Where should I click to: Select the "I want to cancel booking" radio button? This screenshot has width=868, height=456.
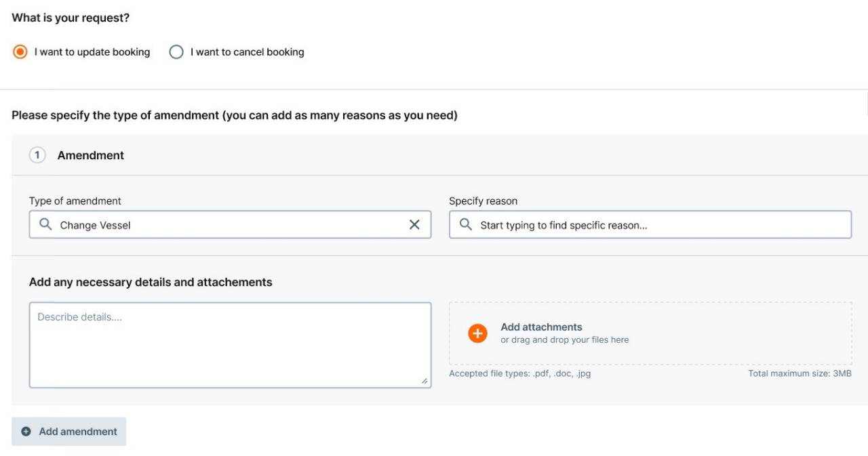click(176, 52)
